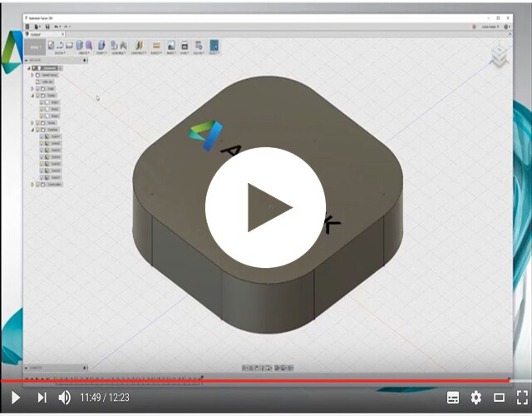Expand the Comments panel header
Viewport: 532px width, 416px height.
point(27,368)
